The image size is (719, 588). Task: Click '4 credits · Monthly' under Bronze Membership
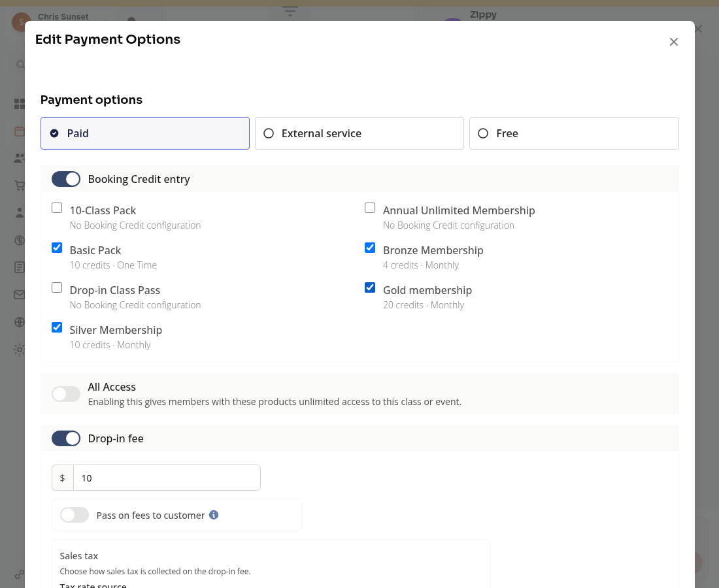click(421, 265)
